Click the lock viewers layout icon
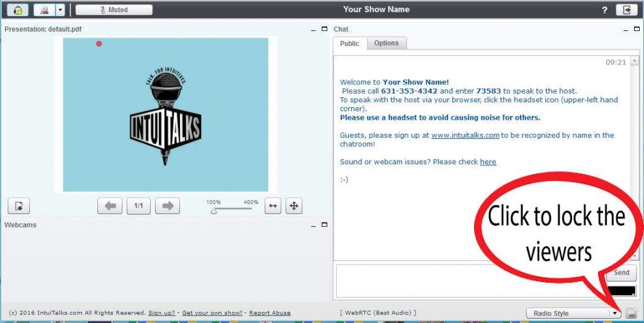This screenshot has height=323, width=644. tap(631, 314)
